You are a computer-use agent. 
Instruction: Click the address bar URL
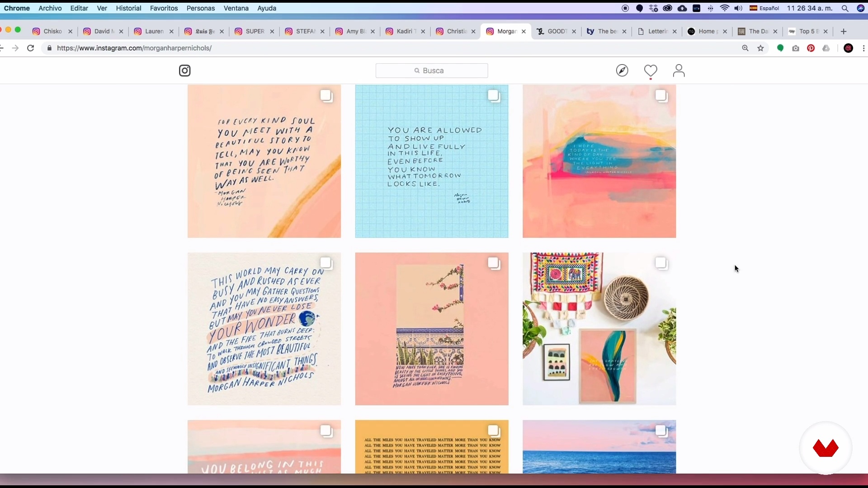[x=134, y=48]
